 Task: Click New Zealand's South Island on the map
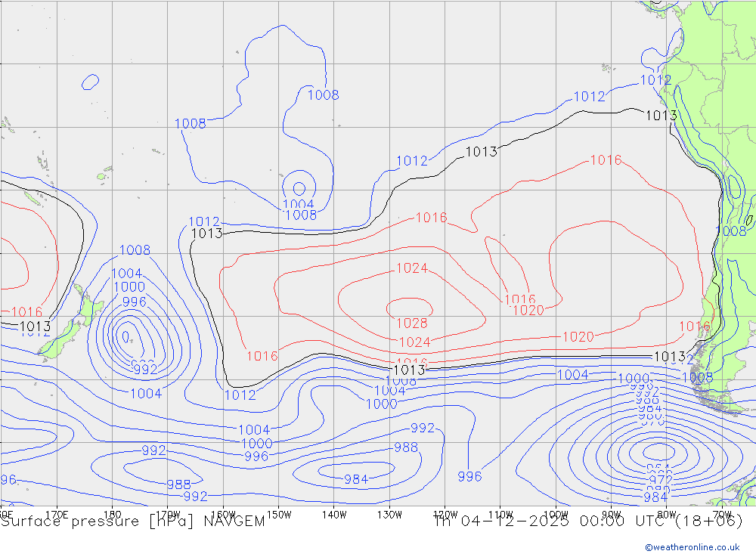click(x=60, y=339)
